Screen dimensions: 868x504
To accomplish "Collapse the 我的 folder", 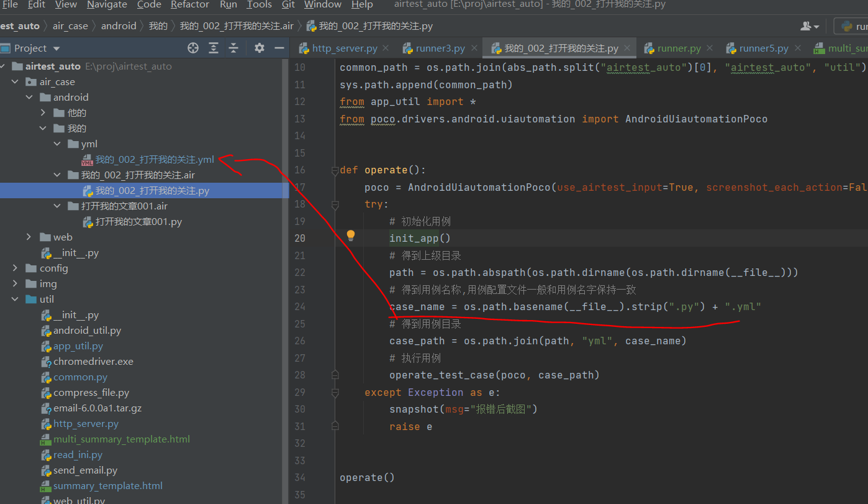I will [x=43, y=128].
